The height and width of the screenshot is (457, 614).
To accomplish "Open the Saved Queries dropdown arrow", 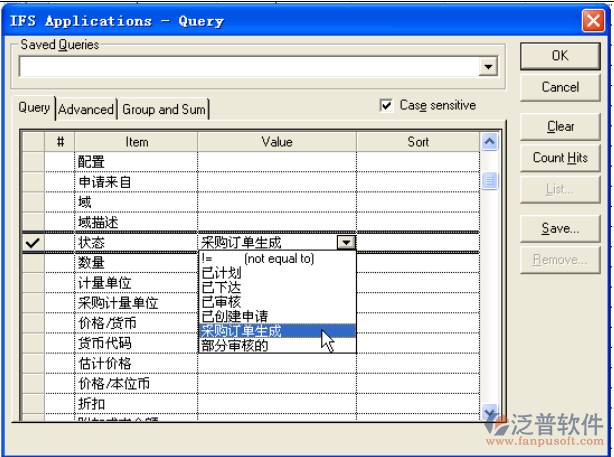I will 488,67.
